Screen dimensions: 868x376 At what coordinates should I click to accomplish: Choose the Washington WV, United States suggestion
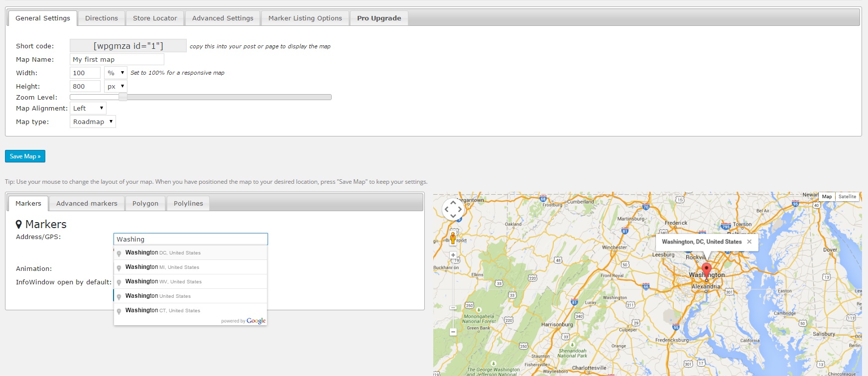point(163,281)
